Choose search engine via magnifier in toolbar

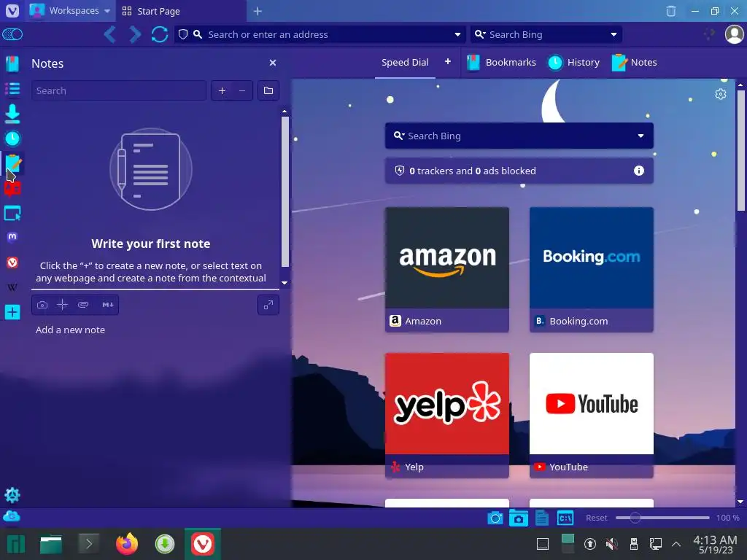[480, 34]
